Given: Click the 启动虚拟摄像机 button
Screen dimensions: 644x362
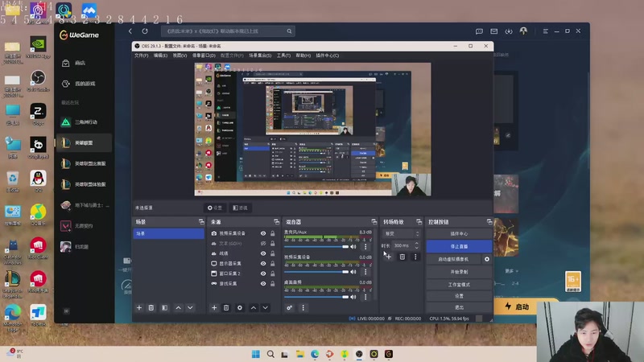Looking at the screenshot, I should (453, 259).
